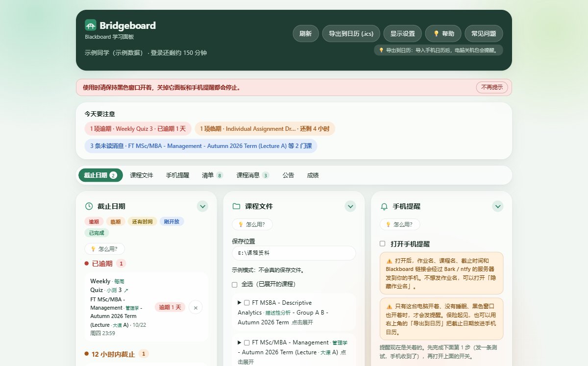Open 显示设置 button
588x366 pixels.
tap(402, 34)
